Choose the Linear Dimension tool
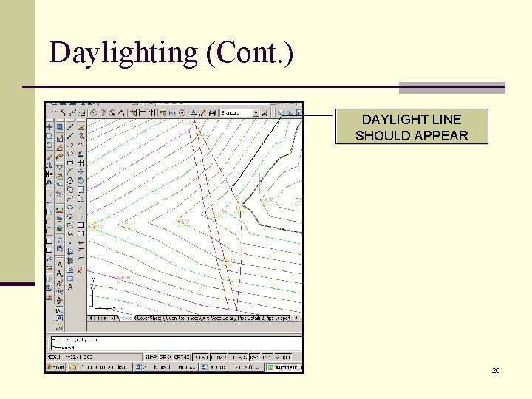 pyautogui.click(x=54, y=112)
